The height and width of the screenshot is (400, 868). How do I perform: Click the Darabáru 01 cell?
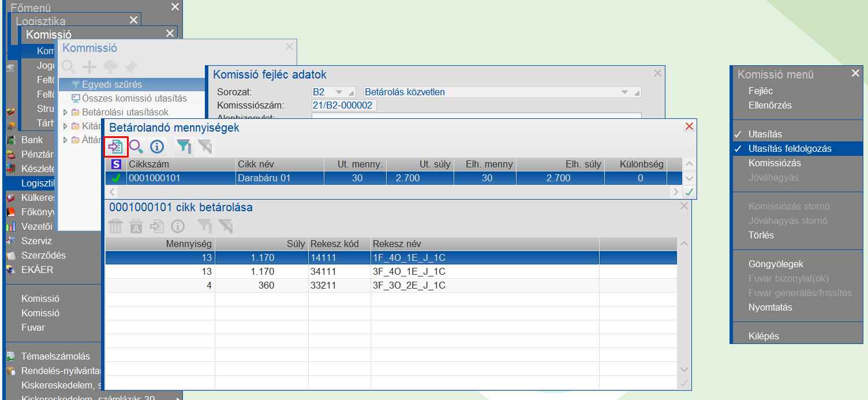click(280, 178)
